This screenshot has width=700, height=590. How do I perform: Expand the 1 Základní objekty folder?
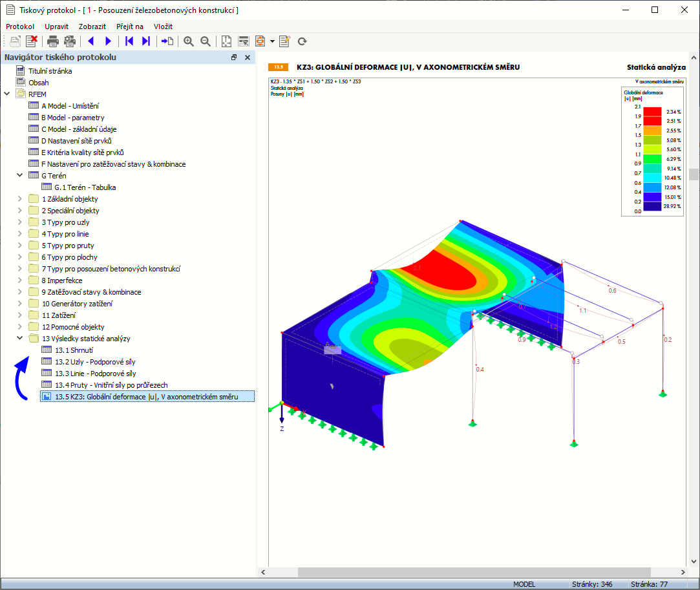(19, 198)
